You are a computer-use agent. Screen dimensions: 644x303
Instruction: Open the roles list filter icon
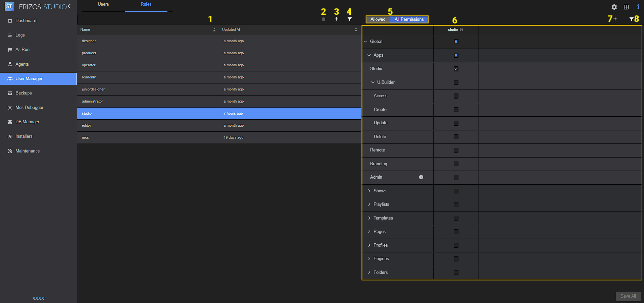point(349,19)
